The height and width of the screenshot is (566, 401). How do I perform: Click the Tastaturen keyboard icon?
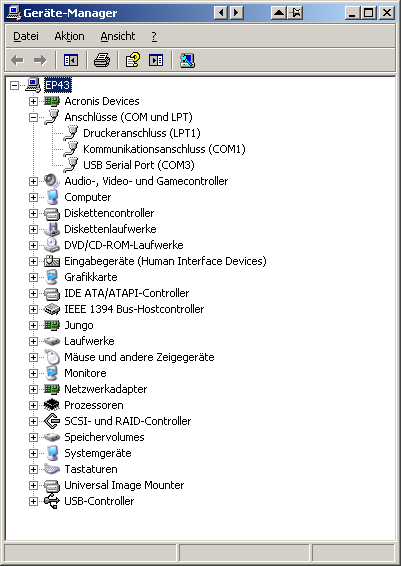click(x=52, y=469)
